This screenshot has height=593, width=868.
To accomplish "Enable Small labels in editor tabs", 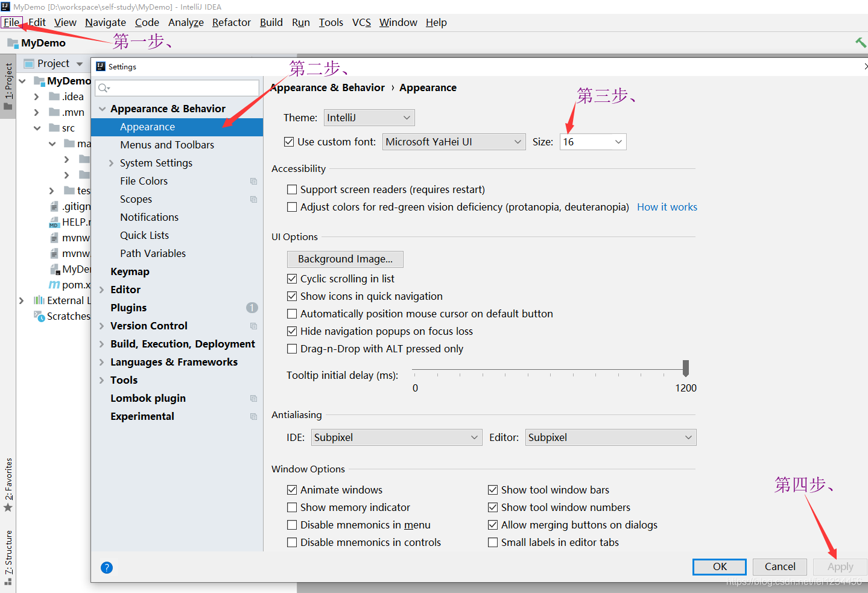I will point(493,542).
